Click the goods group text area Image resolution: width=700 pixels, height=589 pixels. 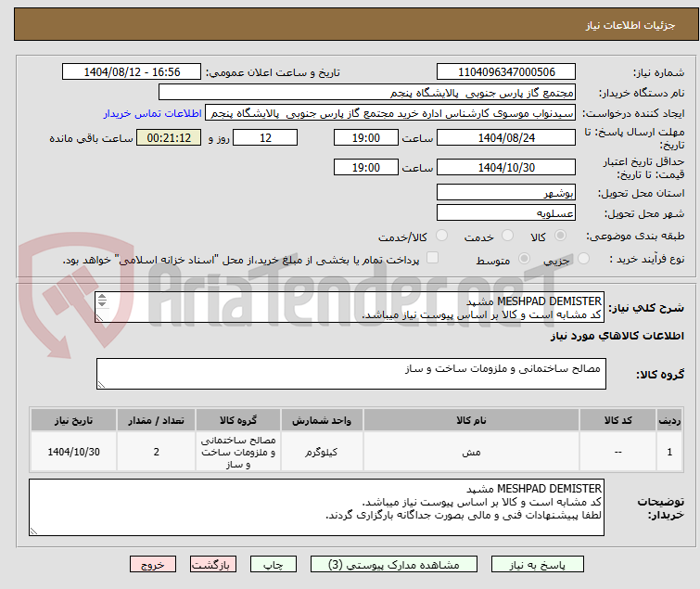350,374
